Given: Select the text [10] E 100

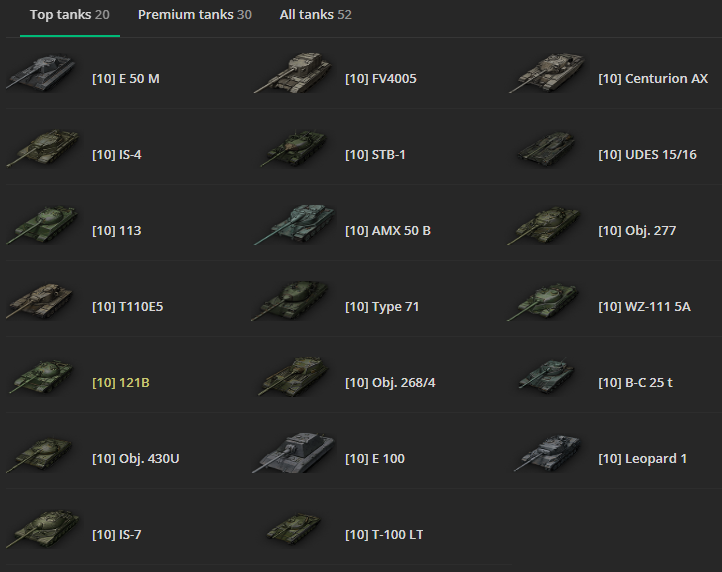Looking at the screenshot, I should pos(375,459).
